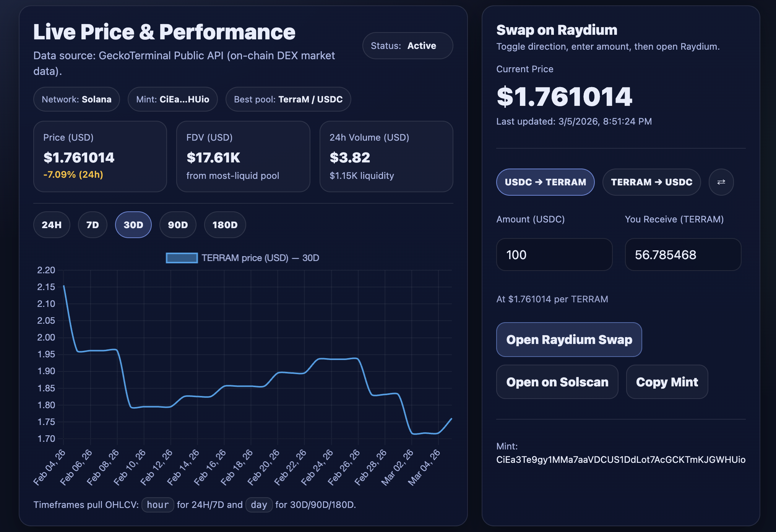Click the You Receive (TERRAM) field
The width and height of the screenshot is (776, 532).
click(x=683, y=255)
